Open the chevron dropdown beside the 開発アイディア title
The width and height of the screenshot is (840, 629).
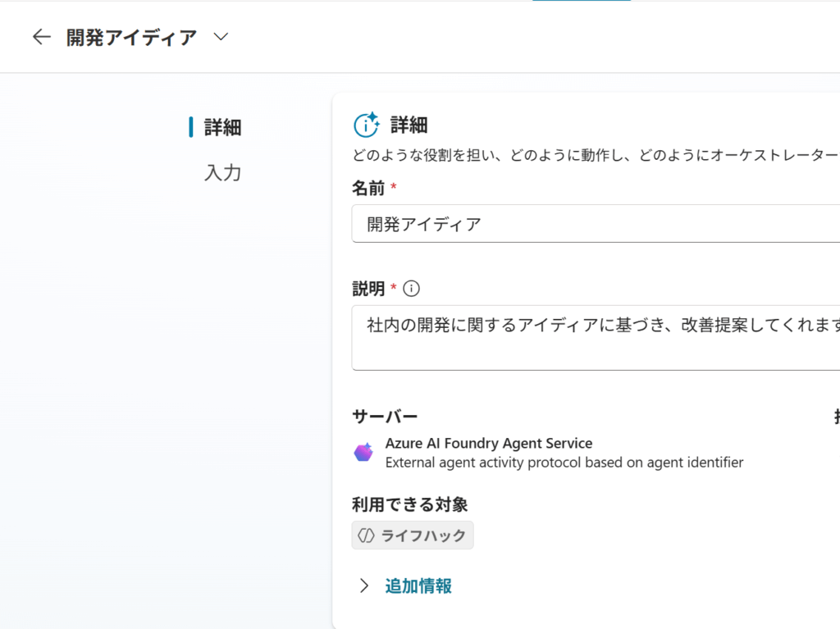pos(220,37)
